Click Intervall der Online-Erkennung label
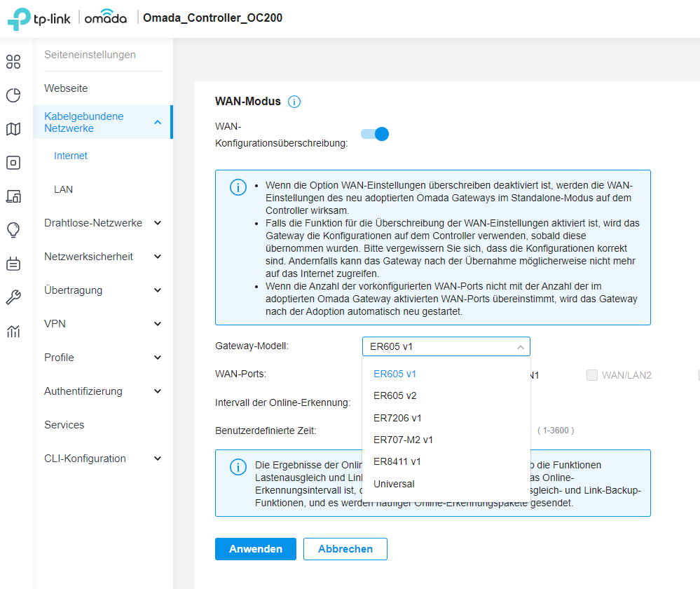 coord(282,402)
